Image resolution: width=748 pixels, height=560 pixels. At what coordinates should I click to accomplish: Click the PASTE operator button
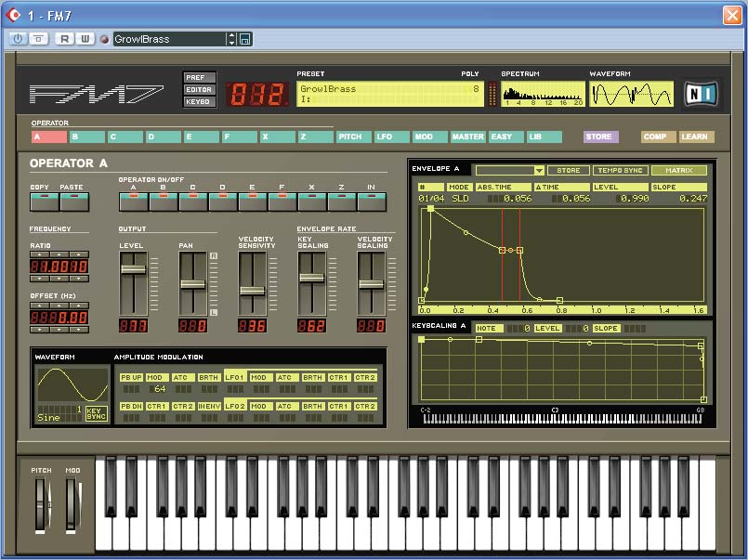(x=74, y=202)
